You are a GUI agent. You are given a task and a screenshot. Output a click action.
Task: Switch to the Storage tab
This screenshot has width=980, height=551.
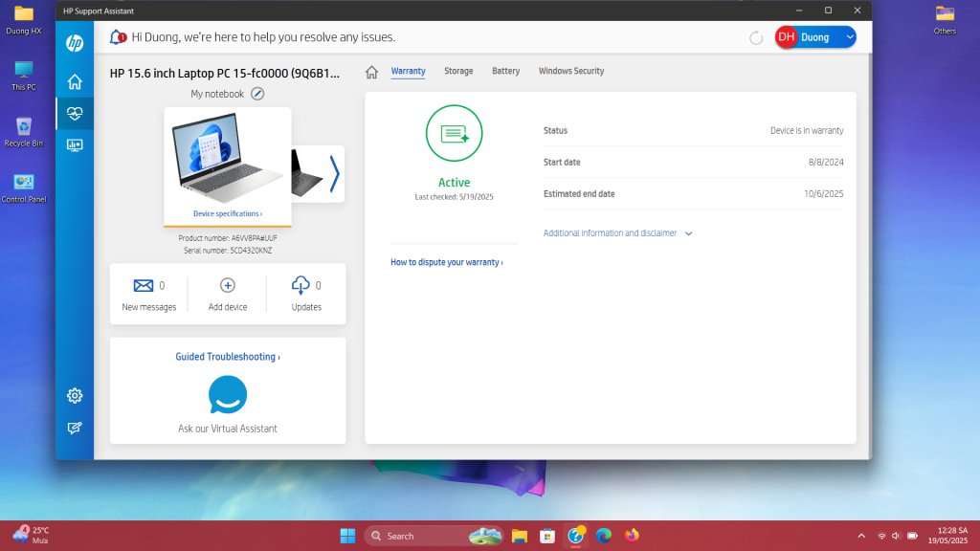pyautogui.click(x=458, y=71)
